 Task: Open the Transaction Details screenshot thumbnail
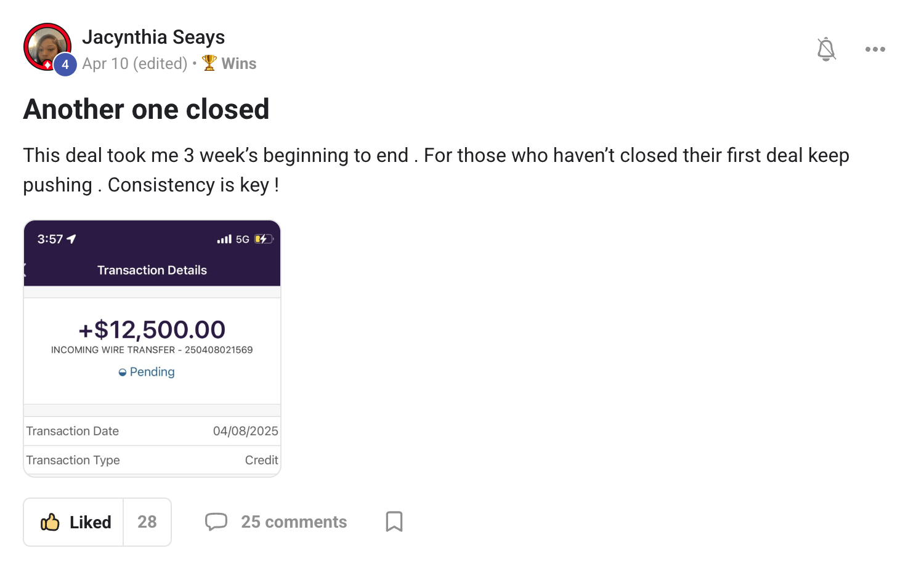pyautogui.click(x=152, y=348)
